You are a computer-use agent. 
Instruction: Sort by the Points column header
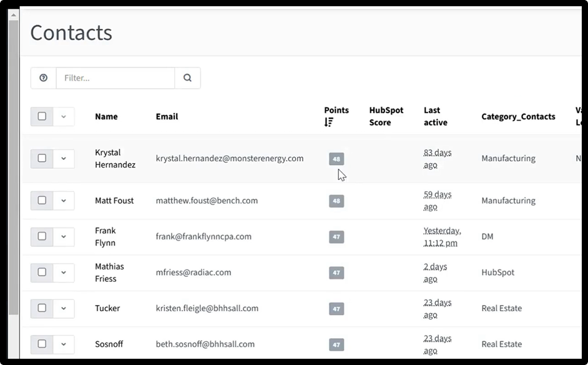(336, 110)
